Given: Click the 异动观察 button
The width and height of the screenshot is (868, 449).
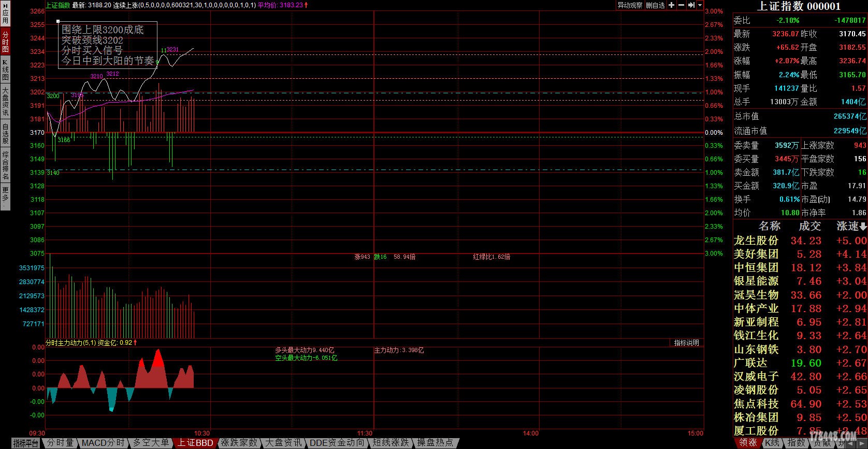Looking at the screenshot, I should [630, 5].
